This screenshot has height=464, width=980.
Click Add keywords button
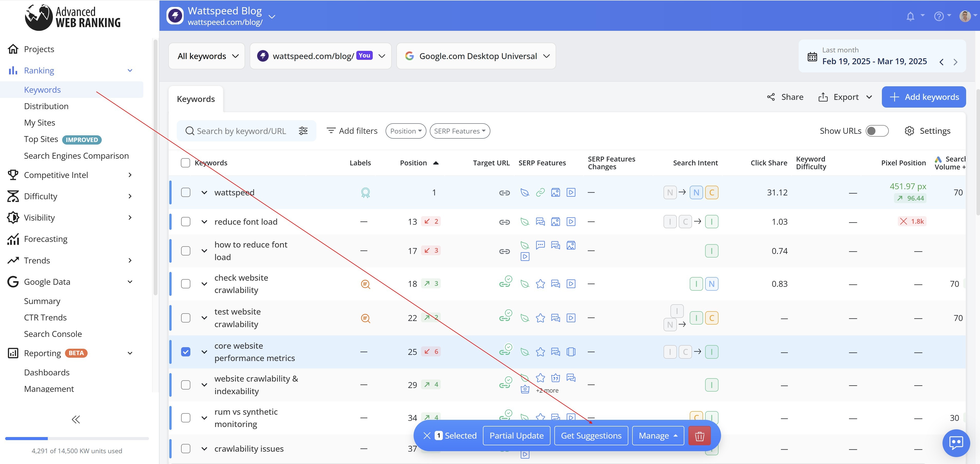pyautogui.click(x=924, y=97)
